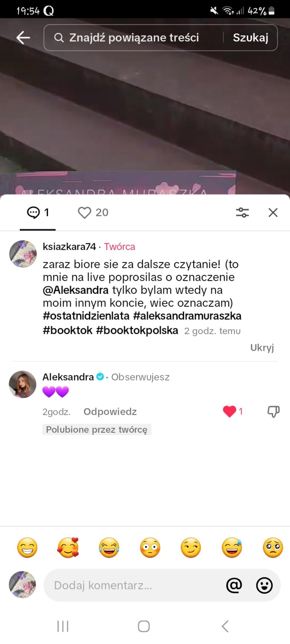This screenshot has width=290, height=644.
Task: Open the emoji picker smiley icon
Action: click(x=264, y=585)
